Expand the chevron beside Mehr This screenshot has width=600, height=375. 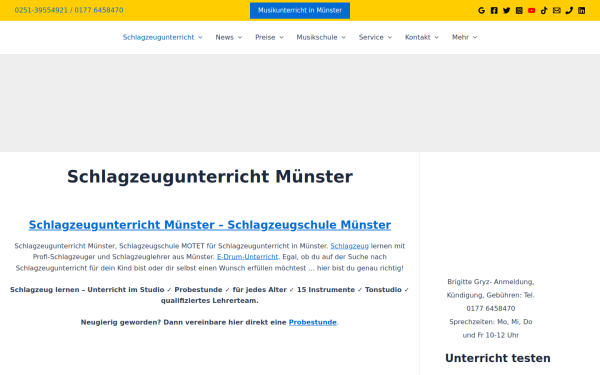(x=475, y=38)
